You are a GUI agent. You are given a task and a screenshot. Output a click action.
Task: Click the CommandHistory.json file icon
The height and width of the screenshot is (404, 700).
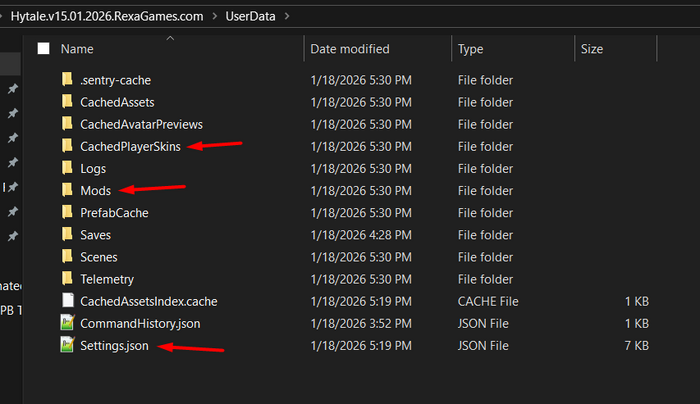pos(67,323)
